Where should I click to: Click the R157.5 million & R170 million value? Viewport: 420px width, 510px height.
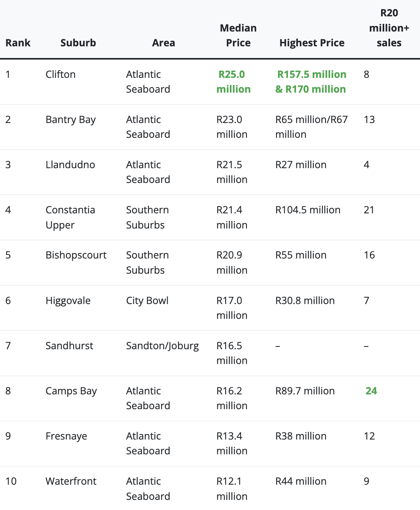[x=311, y=82]
